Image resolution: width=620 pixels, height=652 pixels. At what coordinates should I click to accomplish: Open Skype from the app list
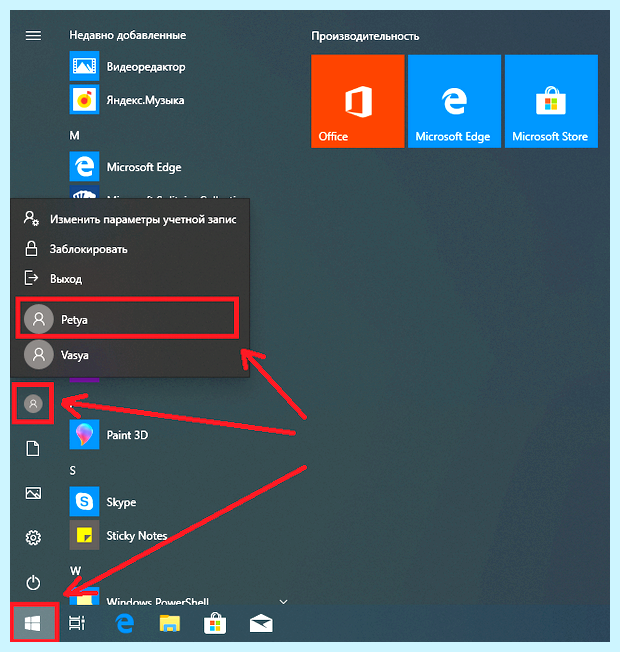(103, 502)
